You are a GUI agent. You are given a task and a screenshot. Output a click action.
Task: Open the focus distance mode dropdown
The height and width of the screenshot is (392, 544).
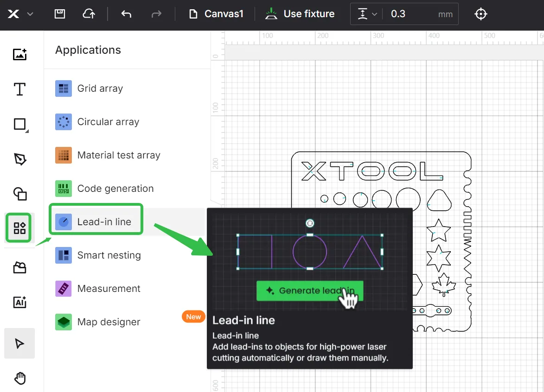click(x=367, y=14)
